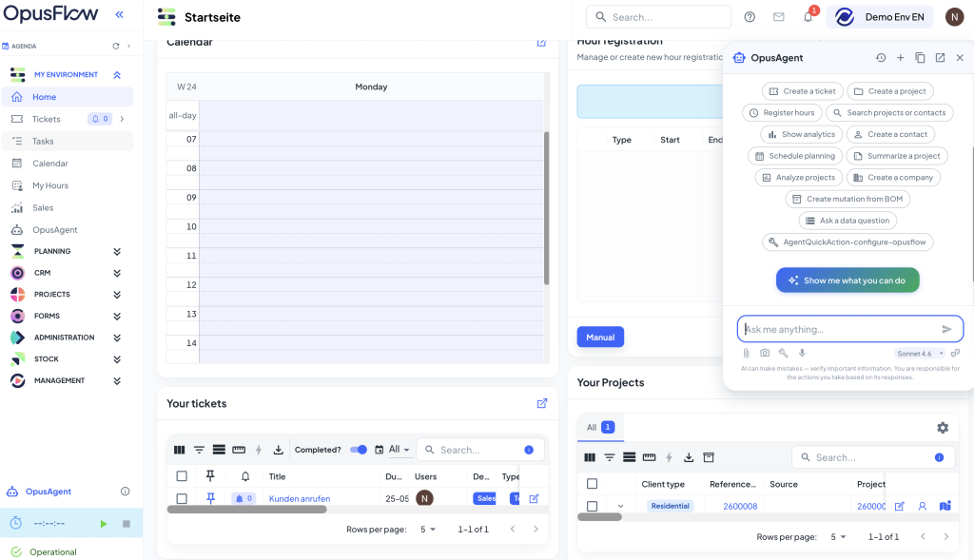Show column chooser in tickets table
This screenshot has height=560, width=974.
coord(180,450)
